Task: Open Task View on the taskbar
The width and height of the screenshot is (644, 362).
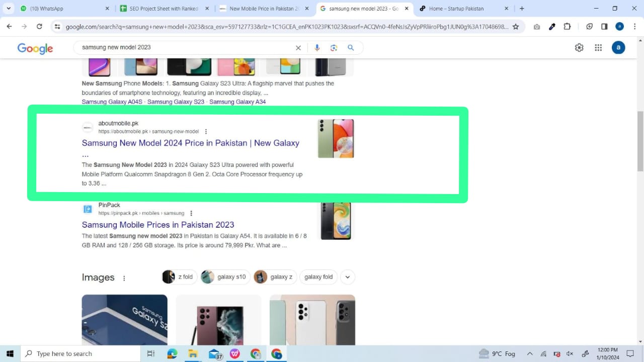Action: [150, 354]
